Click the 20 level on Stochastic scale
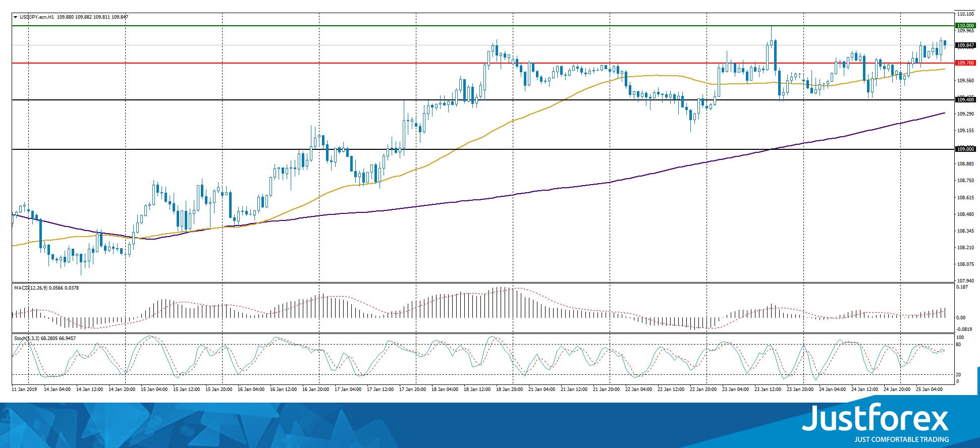The width and height of the screenshot is (980, 448). pyautogui.click(x=959, y=374)
